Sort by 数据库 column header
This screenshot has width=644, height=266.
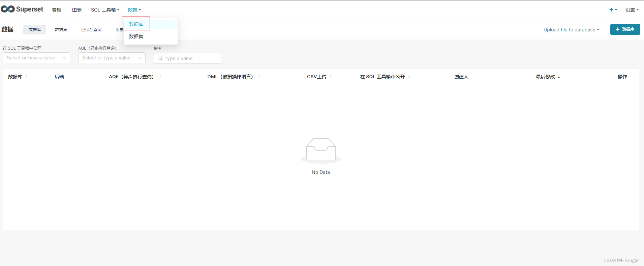18,77
